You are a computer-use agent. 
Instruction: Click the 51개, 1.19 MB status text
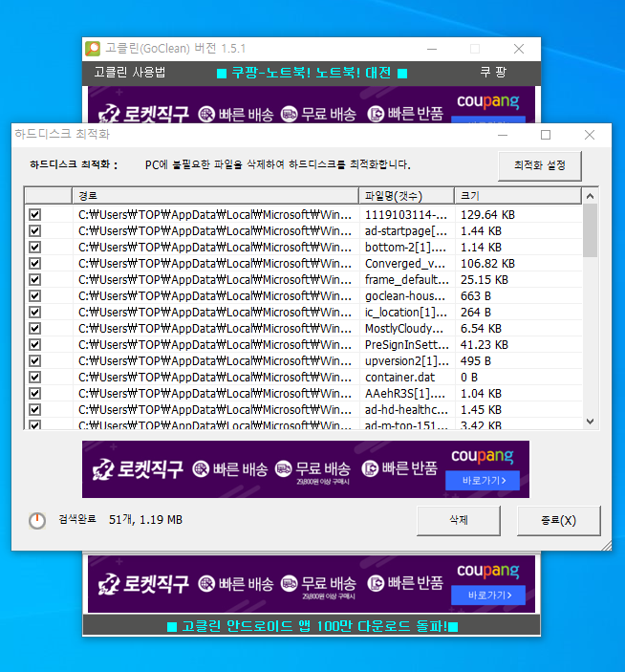pos(145,520)
